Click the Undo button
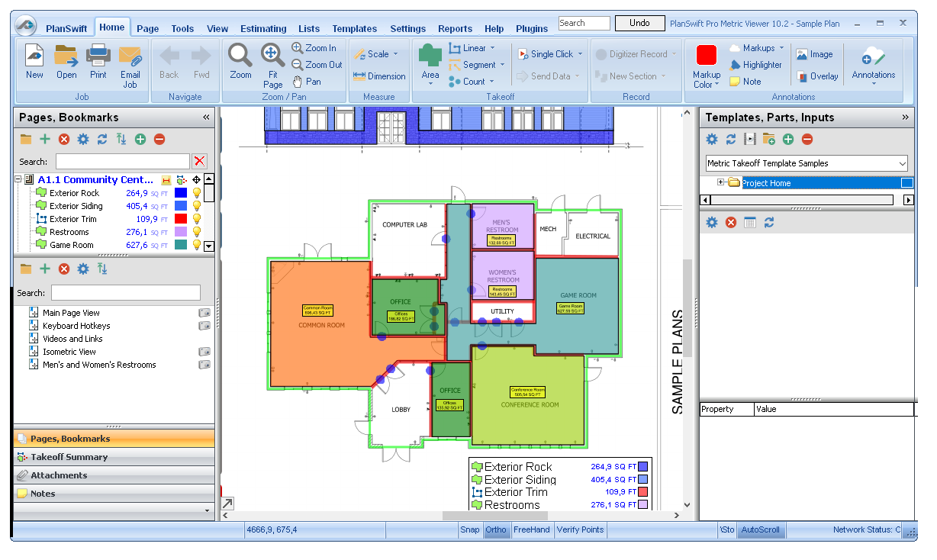Screen dimensions: 937x560 tap(639, 23)
